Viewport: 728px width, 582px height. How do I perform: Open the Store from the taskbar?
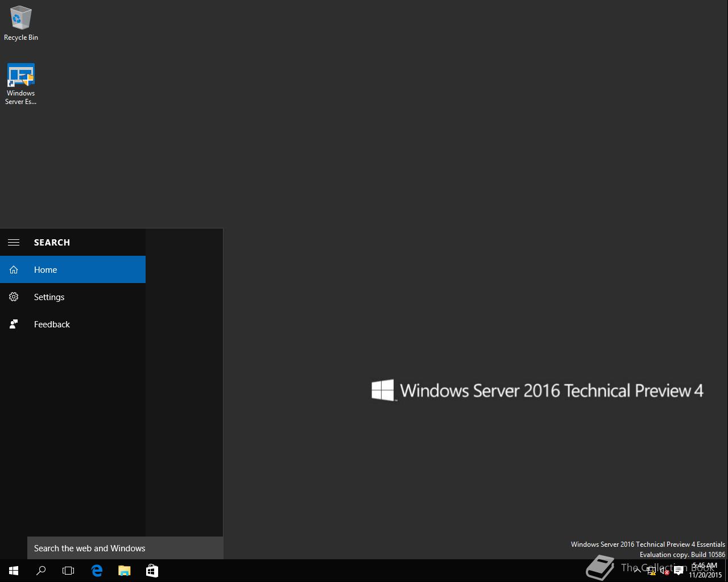click(x=152, y=571)
